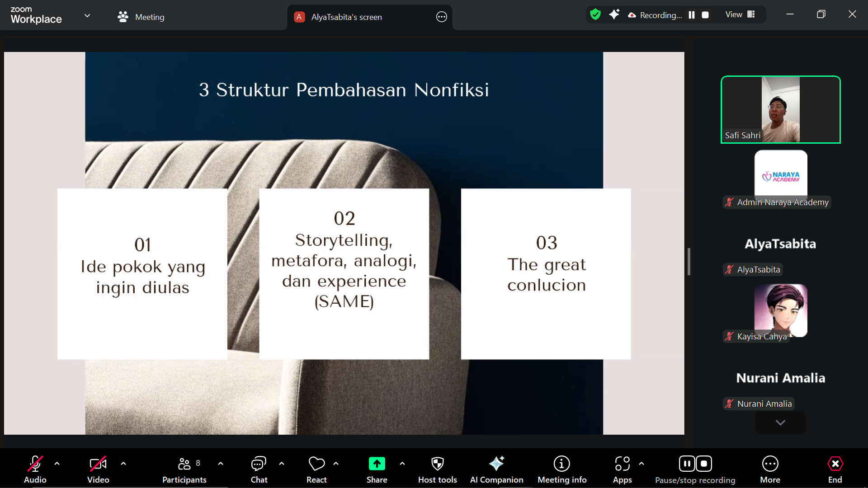
Task: Stop the meeting recording
Action: coord(704,463)
